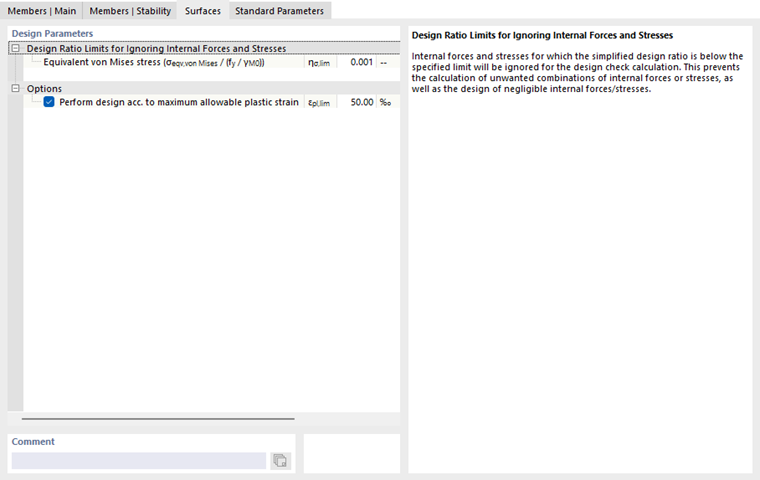The image size is (760, 480).
Task: Click the internal forces description paragraph
Action: (x=577, y=73)
